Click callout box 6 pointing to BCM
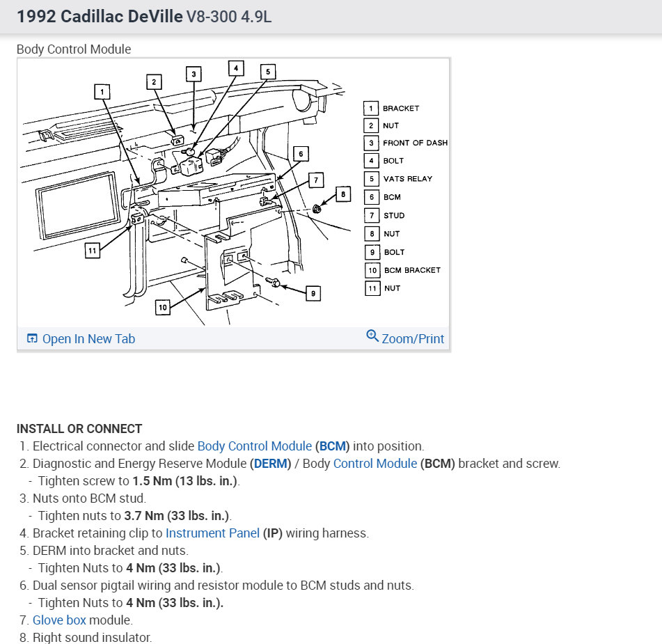662x644 pixels. click(301, 154)
